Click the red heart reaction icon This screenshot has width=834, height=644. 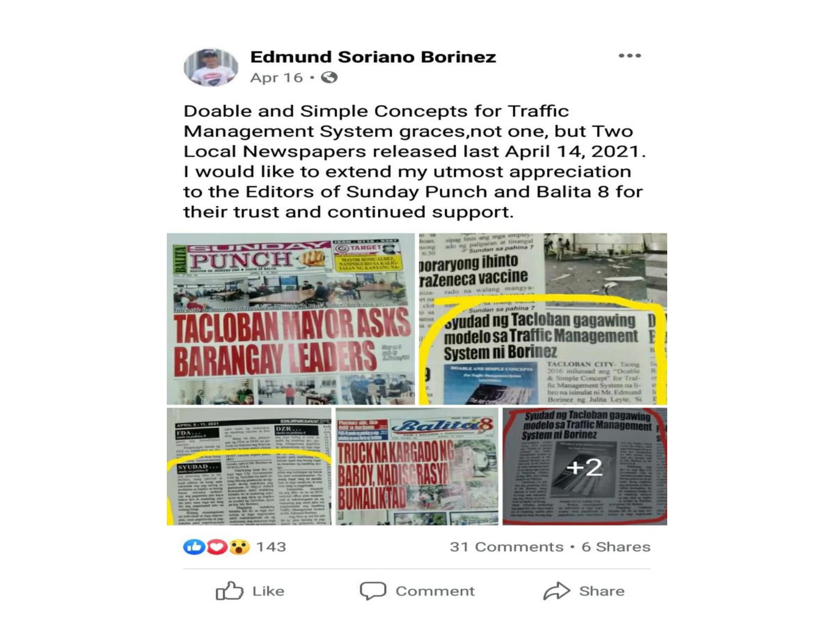(x=216, y=546)
